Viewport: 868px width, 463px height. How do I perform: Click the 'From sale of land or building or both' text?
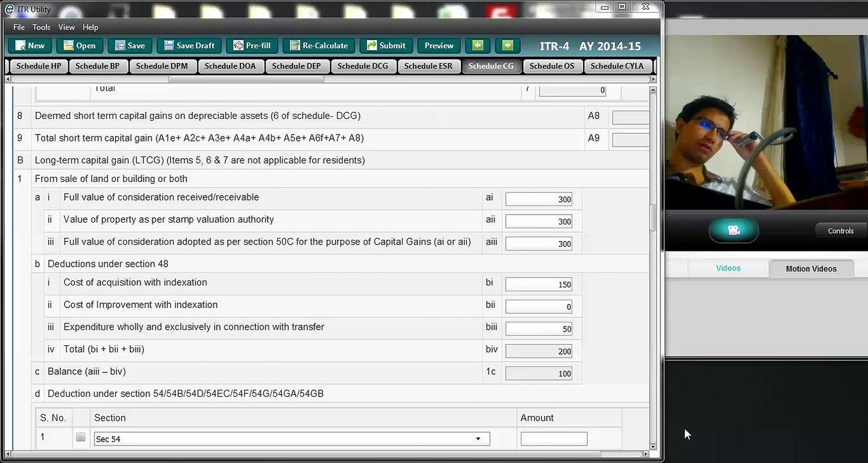(x=111, y=179)
